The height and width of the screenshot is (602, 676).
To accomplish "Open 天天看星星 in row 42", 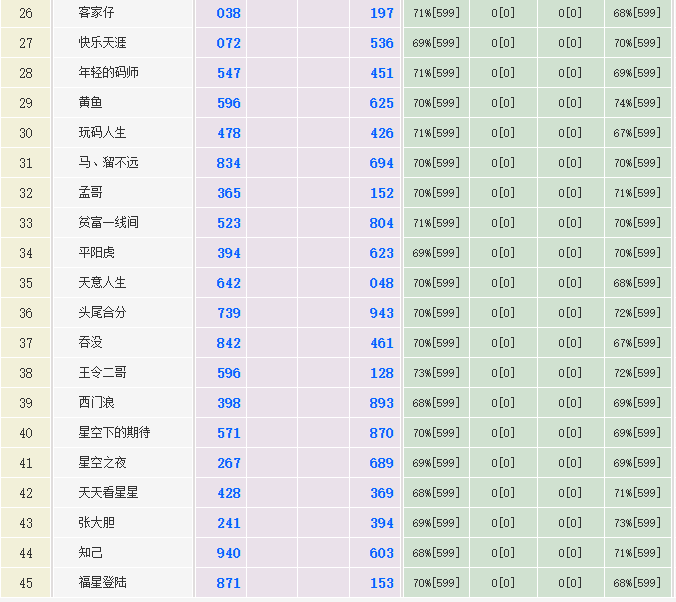I will click(108, 493).
